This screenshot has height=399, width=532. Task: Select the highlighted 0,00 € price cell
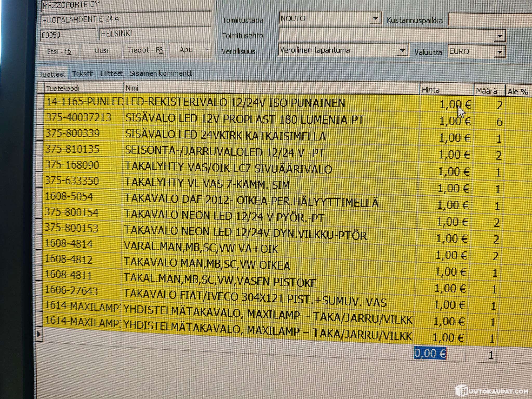tap(430, 354)
